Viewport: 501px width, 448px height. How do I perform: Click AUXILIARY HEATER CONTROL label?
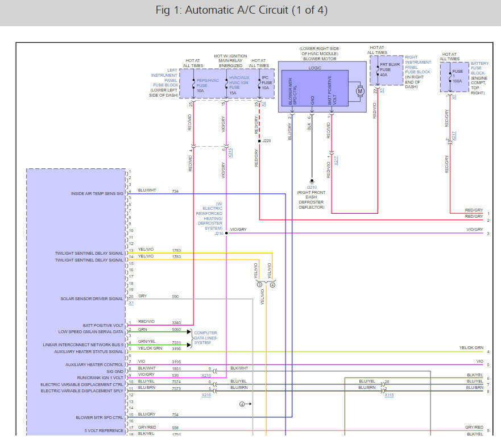pyautogui.click(x=94, y=364)
